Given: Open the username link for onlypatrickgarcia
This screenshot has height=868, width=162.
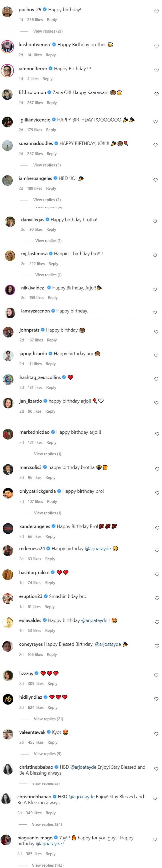Looking at the screenshot, I should pyautogui.click(x=37, y=491).
